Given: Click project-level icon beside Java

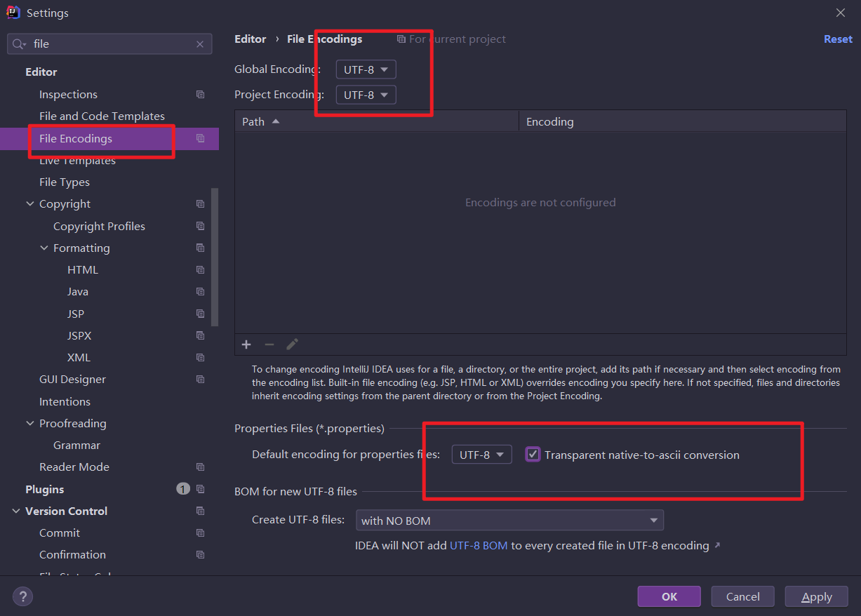Looking at the screenshot, I should 201,292.
